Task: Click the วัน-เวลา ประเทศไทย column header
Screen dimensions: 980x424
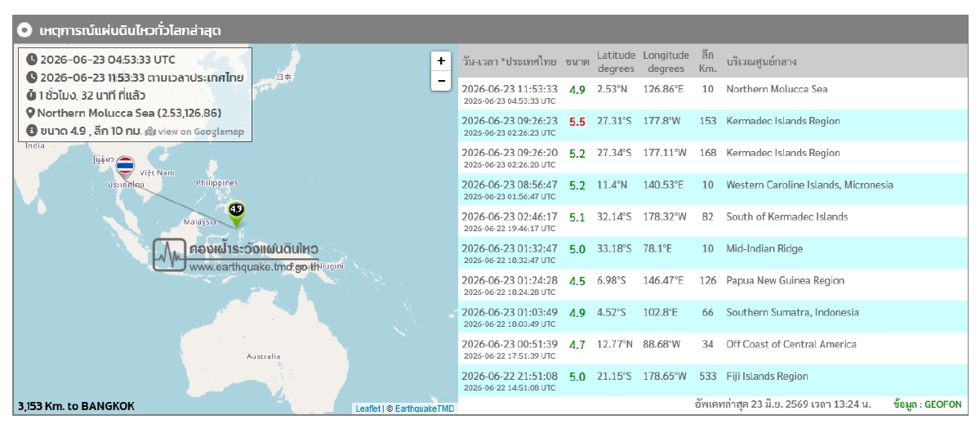Action: coord(510,61)
